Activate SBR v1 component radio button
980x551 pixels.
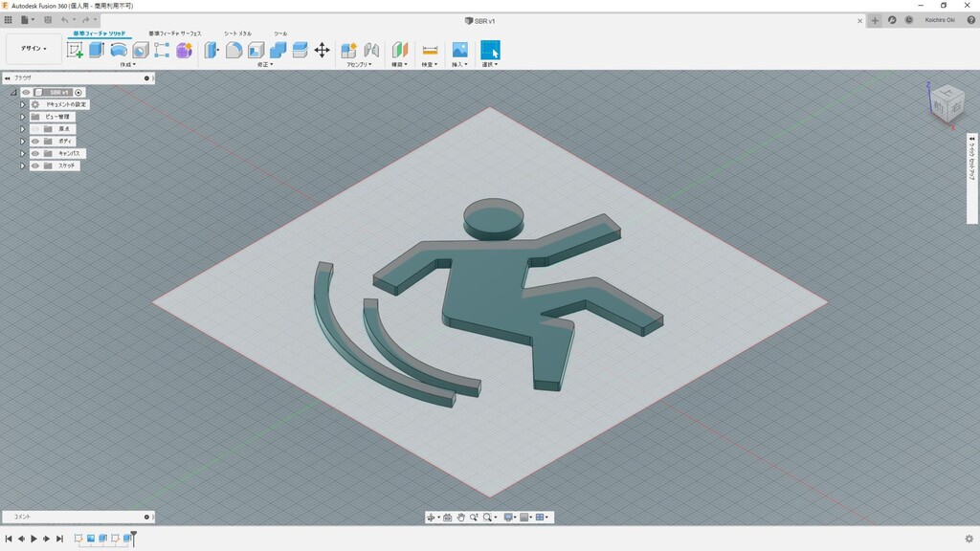tap(78, 93)
